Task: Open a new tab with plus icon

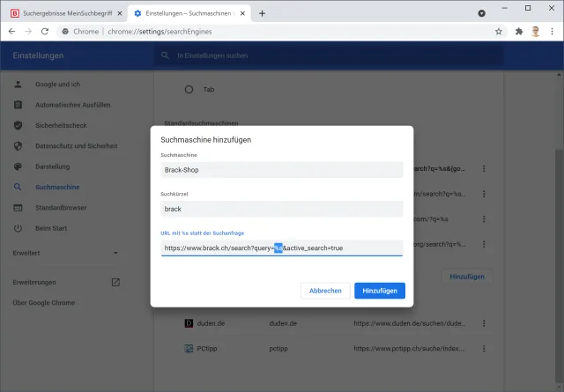Action: 262,13
